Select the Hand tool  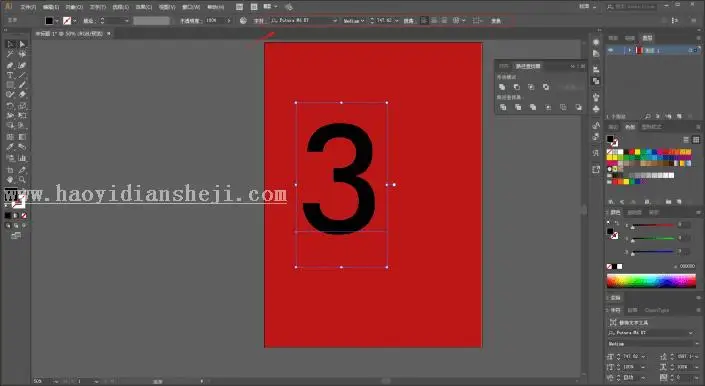point(11,180)
